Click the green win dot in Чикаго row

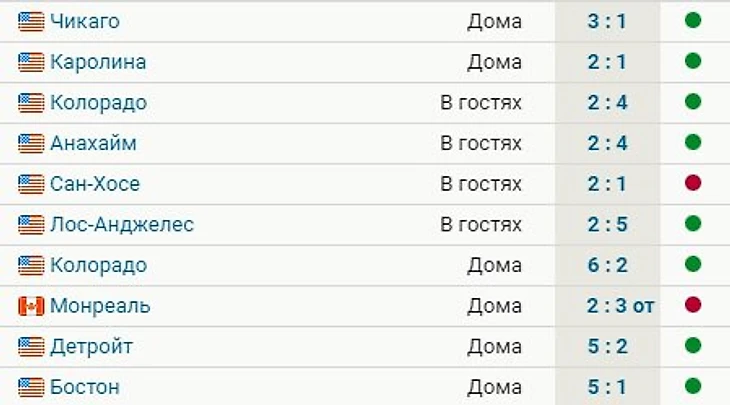[693, 21]
